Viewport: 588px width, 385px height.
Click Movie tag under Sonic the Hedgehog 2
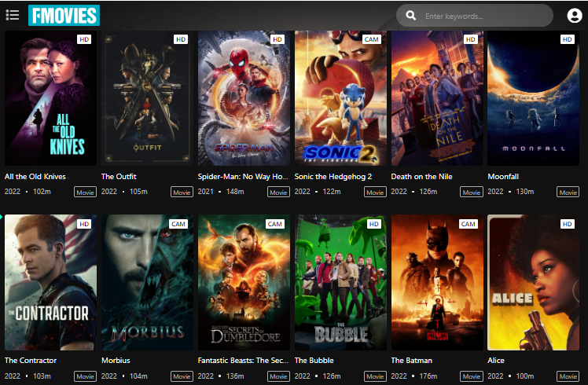point(376,192)
